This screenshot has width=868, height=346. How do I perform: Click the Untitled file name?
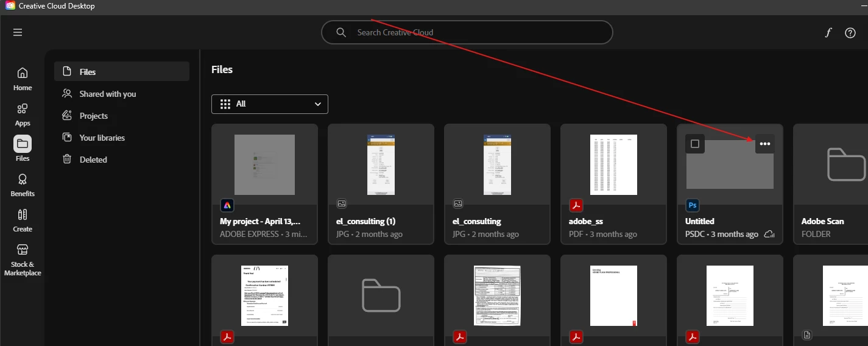700,221
